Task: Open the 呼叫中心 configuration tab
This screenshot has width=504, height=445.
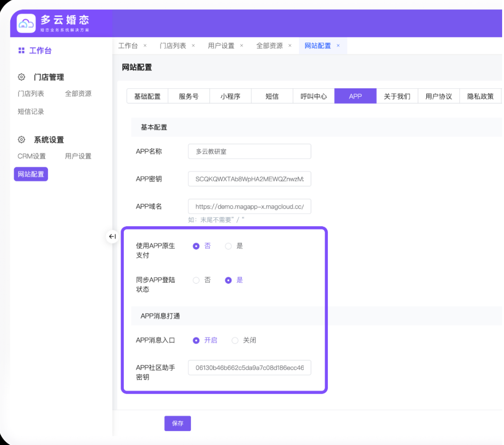Action: tap(313, 96)
